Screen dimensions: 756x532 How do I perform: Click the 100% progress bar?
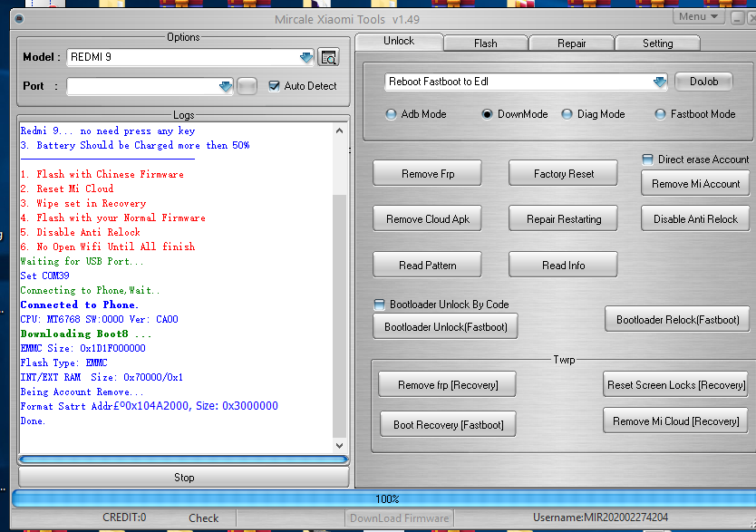[x=386, y=498]
